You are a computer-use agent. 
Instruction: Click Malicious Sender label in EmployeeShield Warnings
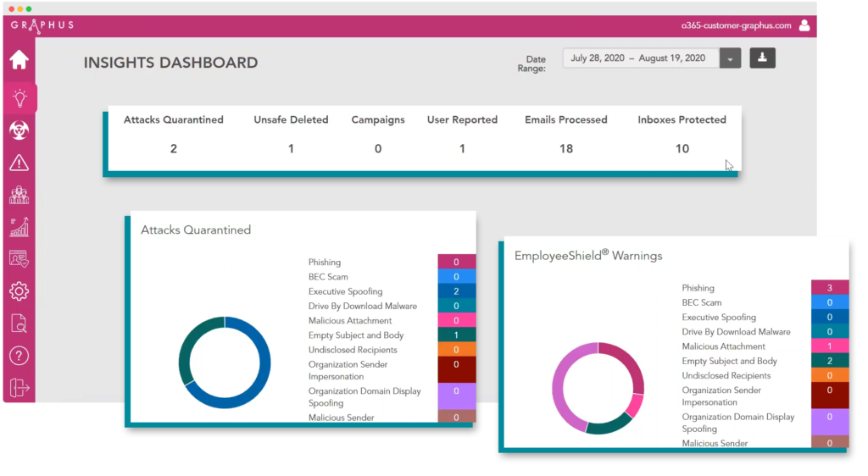click(715, 443)
